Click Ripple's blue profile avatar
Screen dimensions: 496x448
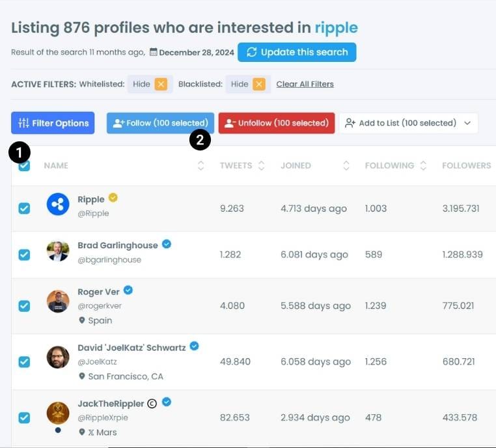coord(58,204)
